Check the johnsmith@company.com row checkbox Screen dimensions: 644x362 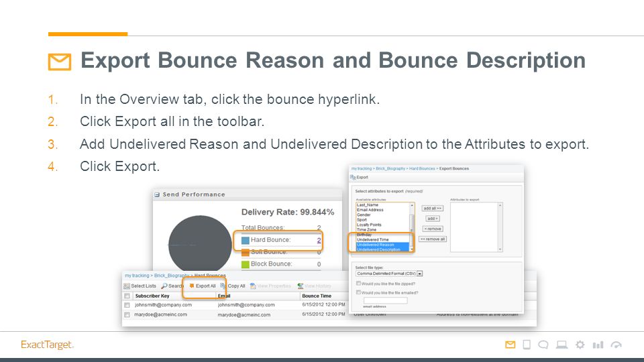pos(127,306)
